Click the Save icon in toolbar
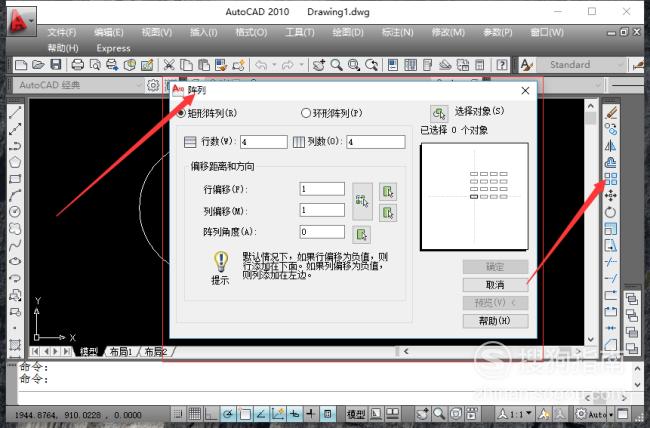Image resolution: width=650 pixels, height=428 pixels. click(x=56, y=65)
